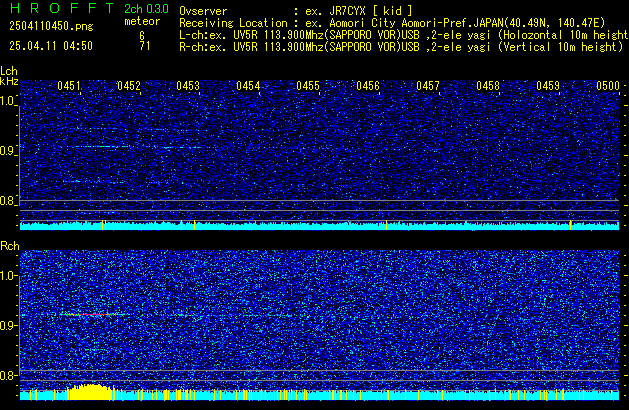Click the 0459 time marker
Screen dimensions: 629x410
(x=548, y=86)
